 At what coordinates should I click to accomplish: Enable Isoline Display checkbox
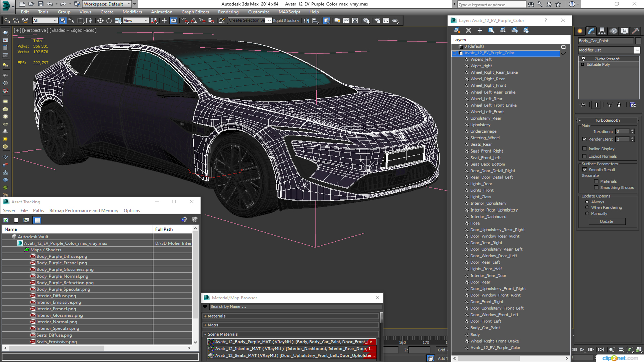click(585, 148)
